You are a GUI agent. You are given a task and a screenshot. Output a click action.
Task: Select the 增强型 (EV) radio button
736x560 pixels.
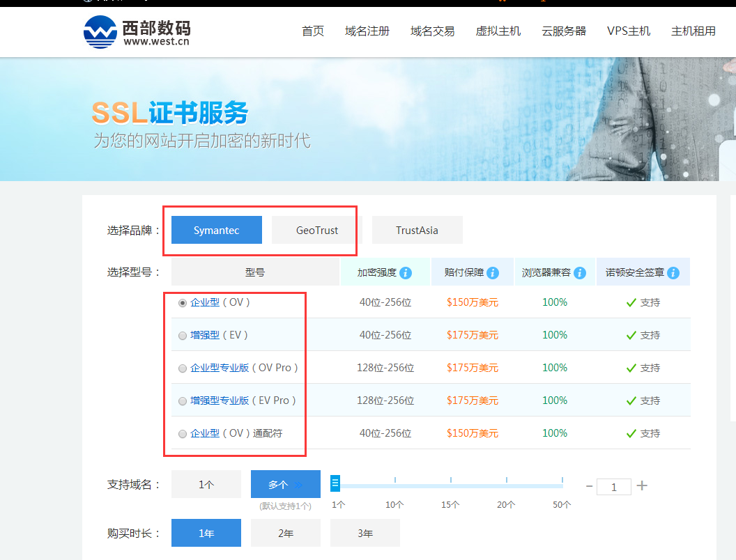(x=183, y=336)
